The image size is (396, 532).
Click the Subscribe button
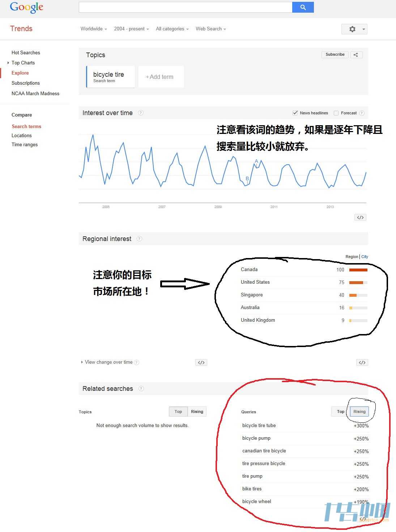tap(335, 55)
